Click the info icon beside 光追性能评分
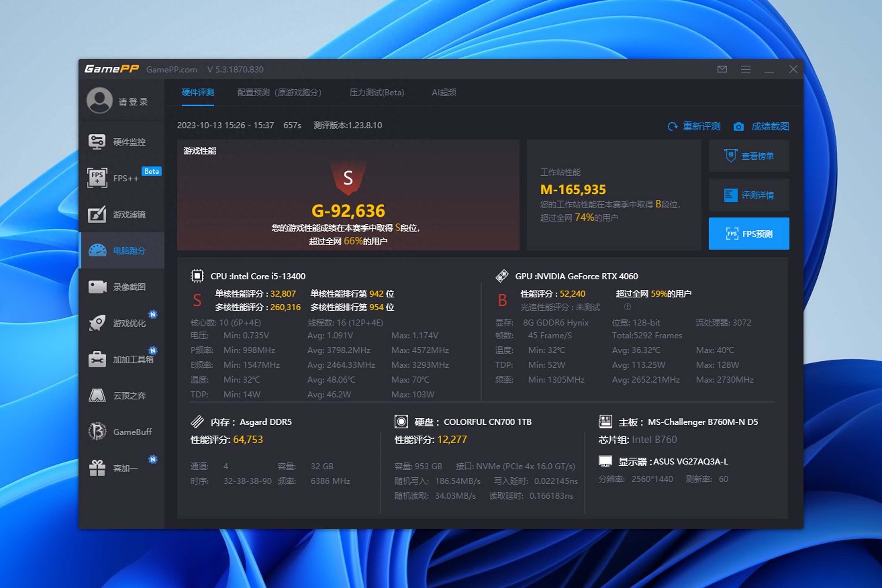This screenshot has width=882, height=588. 627,307
